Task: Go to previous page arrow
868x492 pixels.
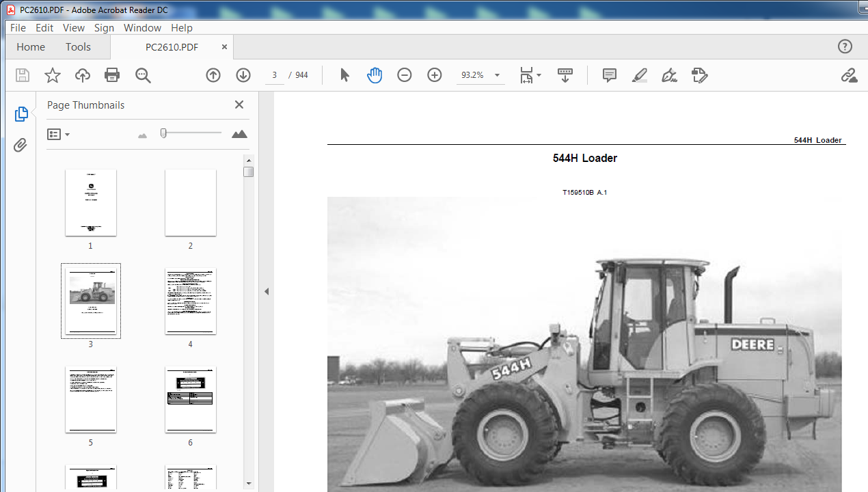Action: (213, 75)
